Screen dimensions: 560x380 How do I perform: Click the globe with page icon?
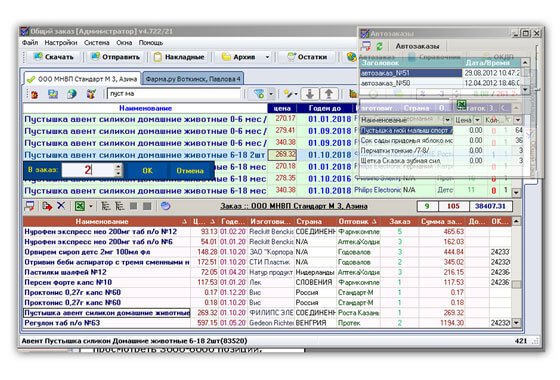tap(72, 94)
